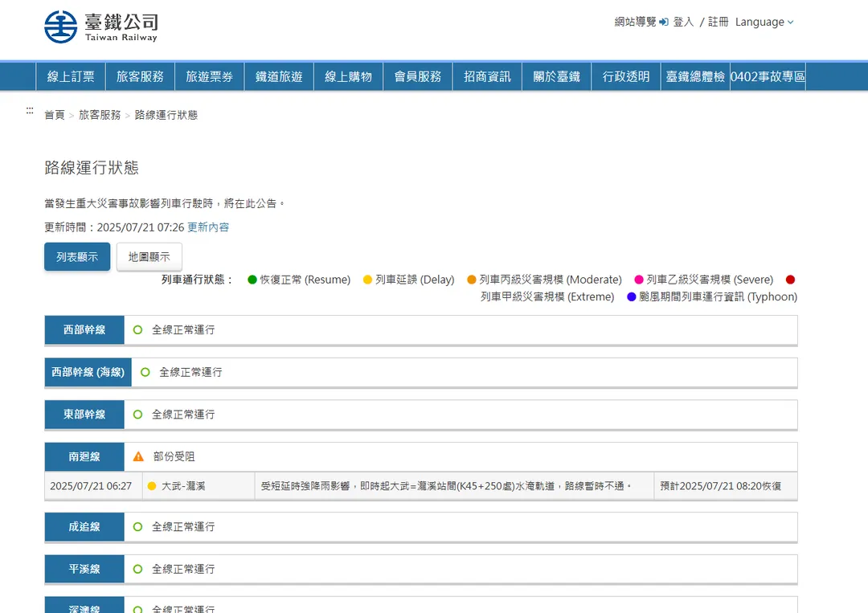Viewport: 868px width, 613px height.
Task: Open the 臺鐵總體檢 menu
Action: [x=695, y=76]
